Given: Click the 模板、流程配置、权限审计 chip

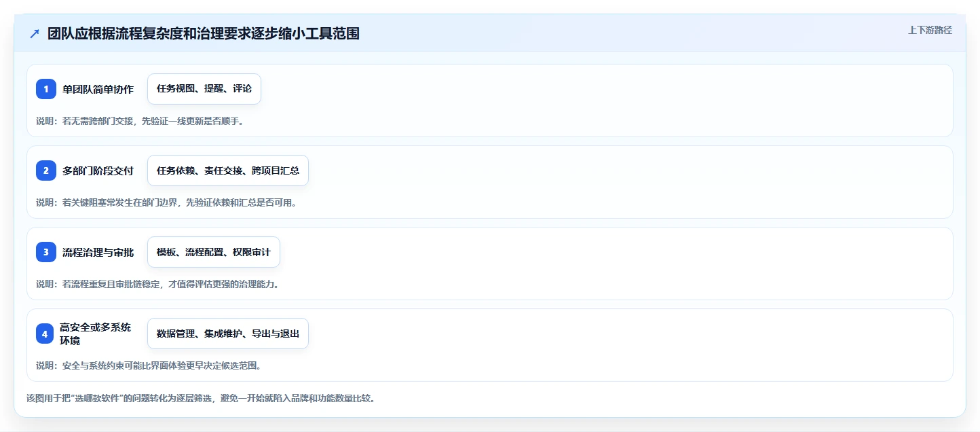Looking at the screenshot, I should point(214,252).
